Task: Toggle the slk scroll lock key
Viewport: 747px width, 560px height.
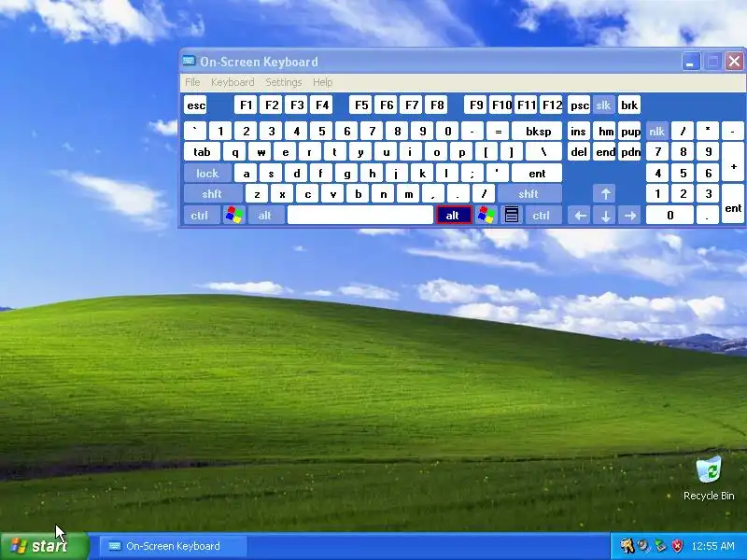Action: [x=603, y=105]
